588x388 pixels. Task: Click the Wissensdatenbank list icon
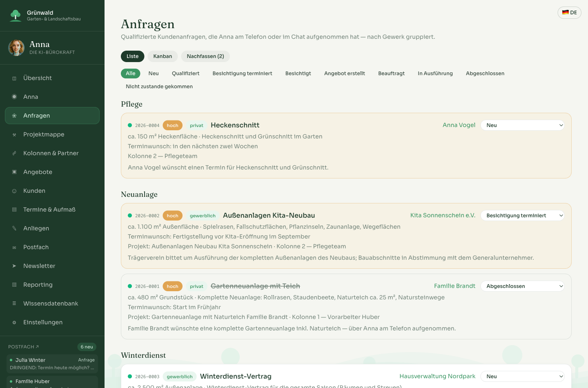(14, 303)
